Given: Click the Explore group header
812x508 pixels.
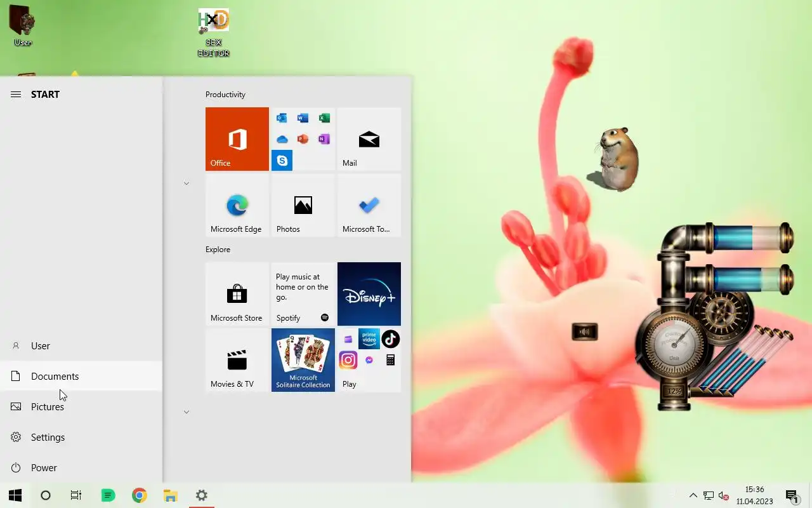Looking at the screenshot, I should 218,250.
